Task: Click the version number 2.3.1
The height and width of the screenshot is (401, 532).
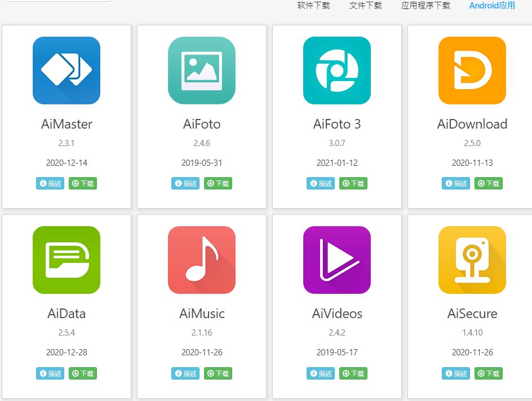Action: pos(66,143)
